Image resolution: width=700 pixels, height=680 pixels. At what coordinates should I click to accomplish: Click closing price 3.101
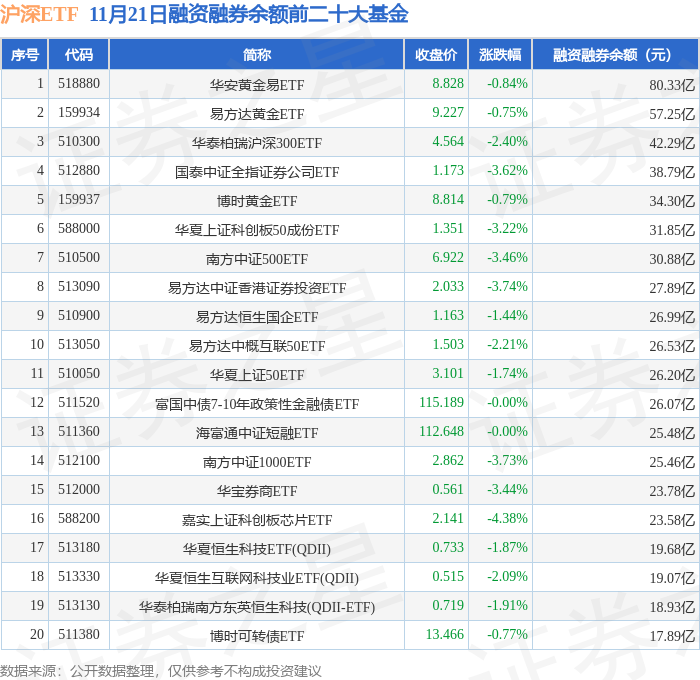tap(448, 374)
